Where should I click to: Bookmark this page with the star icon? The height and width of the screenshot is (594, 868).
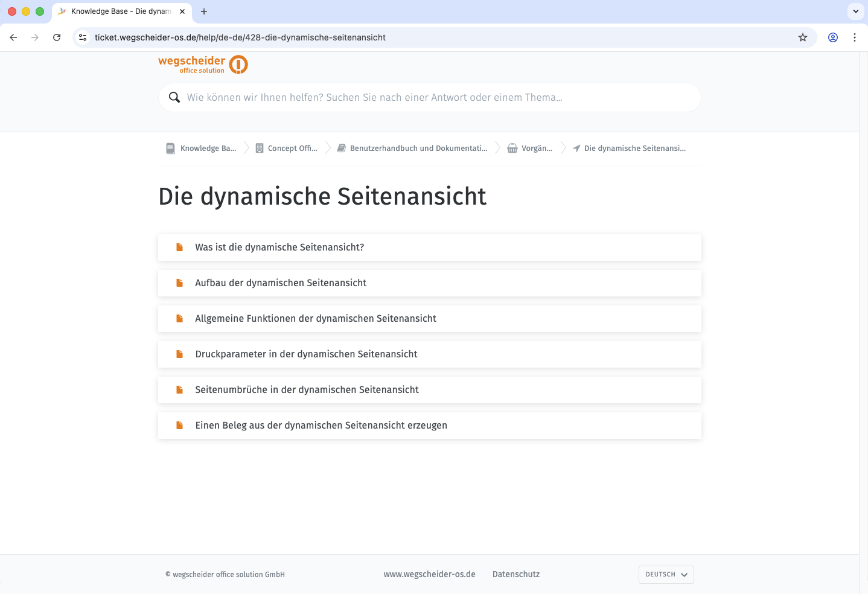click(x=802, y=37)
